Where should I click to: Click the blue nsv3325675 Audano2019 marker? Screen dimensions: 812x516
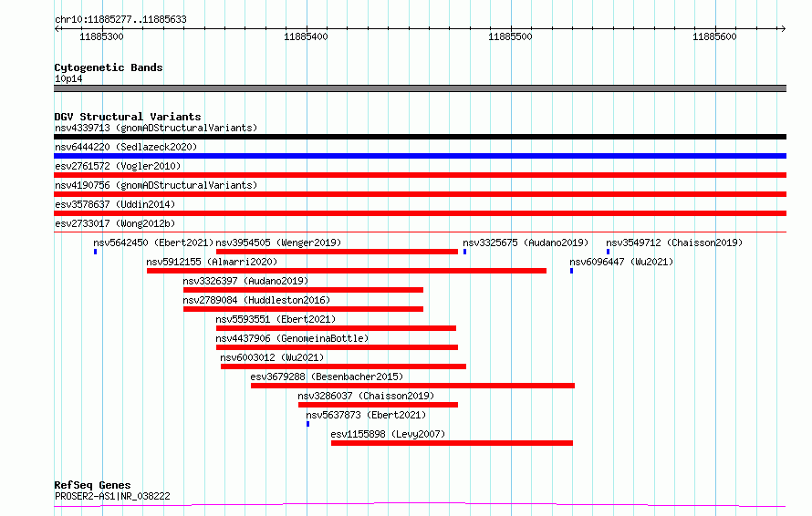coord(464,252)
